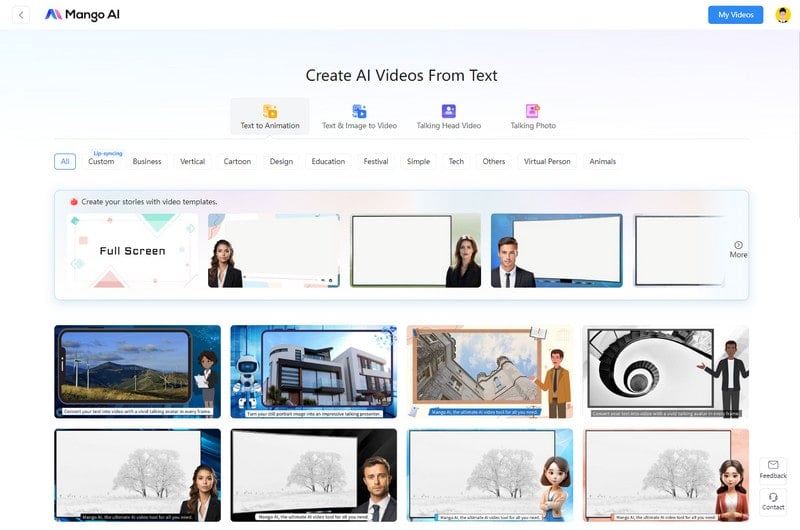Select the Others category
Viewport: 800px width, 530px height.
point(494,161)
